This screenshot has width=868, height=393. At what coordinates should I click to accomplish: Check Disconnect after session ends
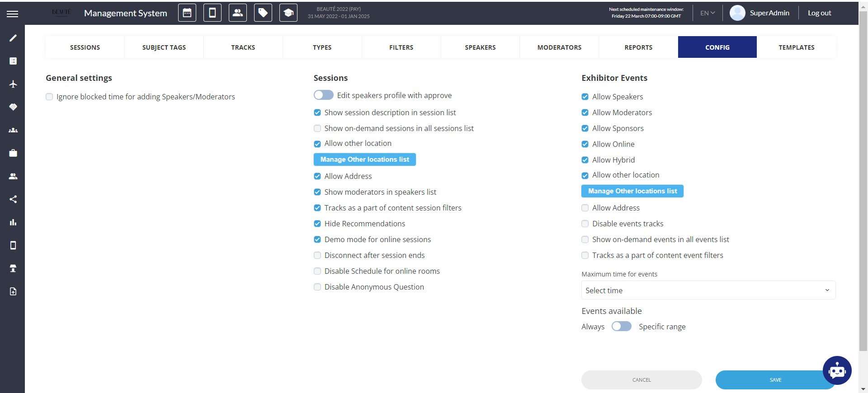coord(317,255)
